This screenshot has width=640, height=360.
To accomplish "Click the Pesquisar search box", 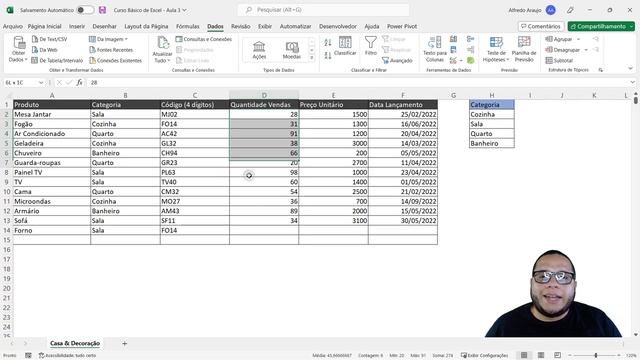I will point(323,10).
